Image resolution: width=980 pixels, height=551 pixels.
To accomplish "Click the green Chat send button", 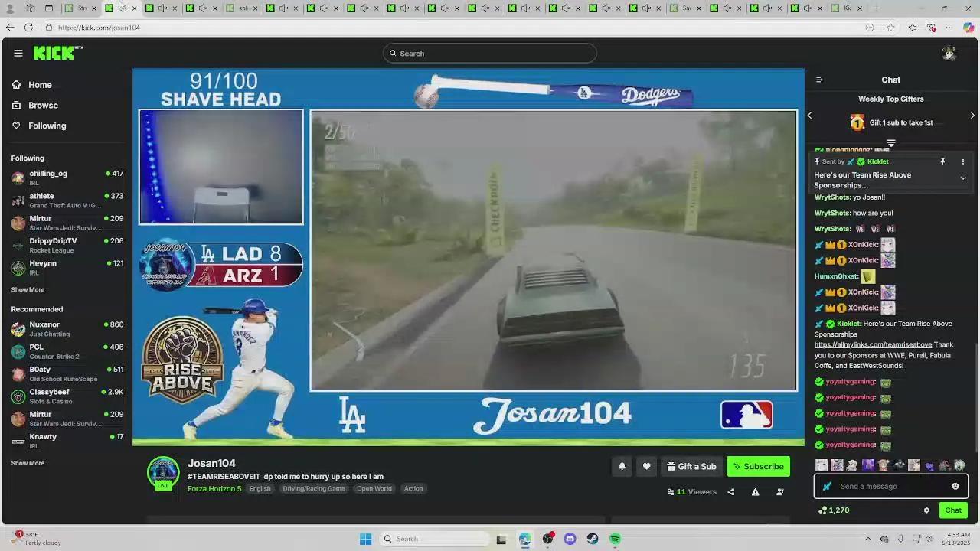I will tap(953, 510).
